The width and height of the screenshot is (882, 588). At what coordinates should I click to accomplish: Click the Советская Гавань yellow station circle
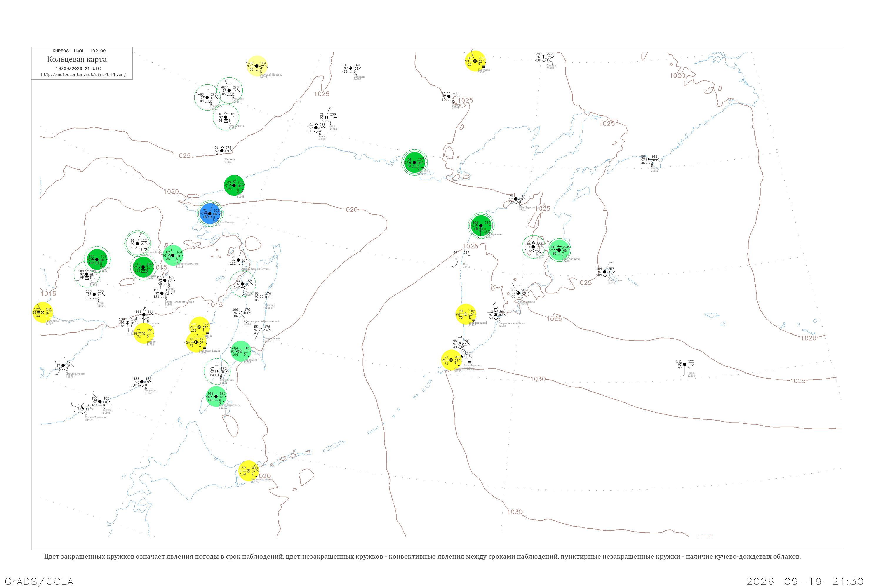196,343
